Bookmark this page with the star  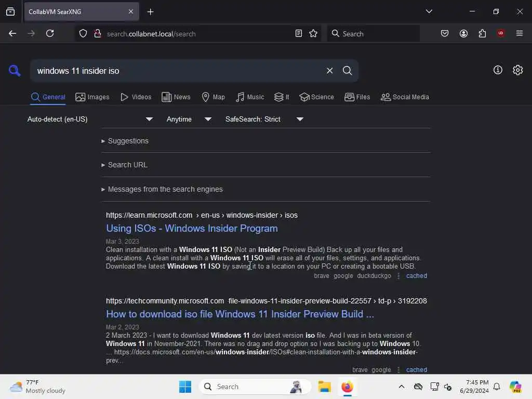pyautogui.click(x=313, y=33)
